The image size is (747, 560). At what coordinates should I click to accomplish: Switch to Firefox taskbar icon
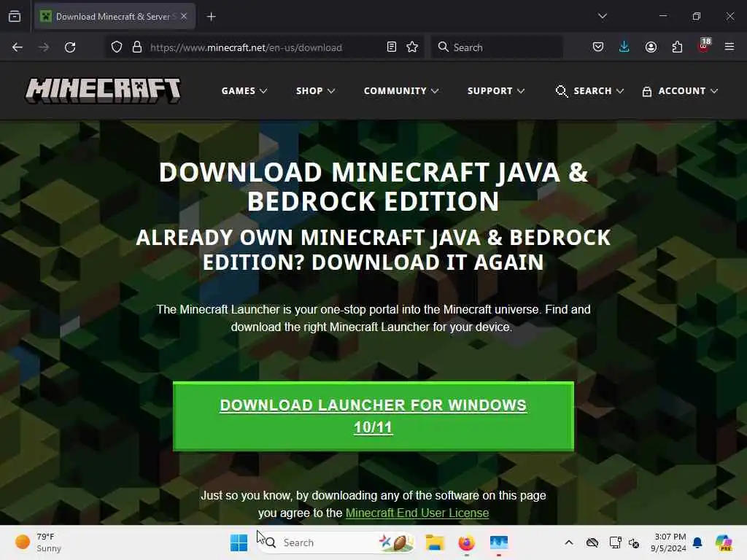pyautogui.click(x=466, y=542)
